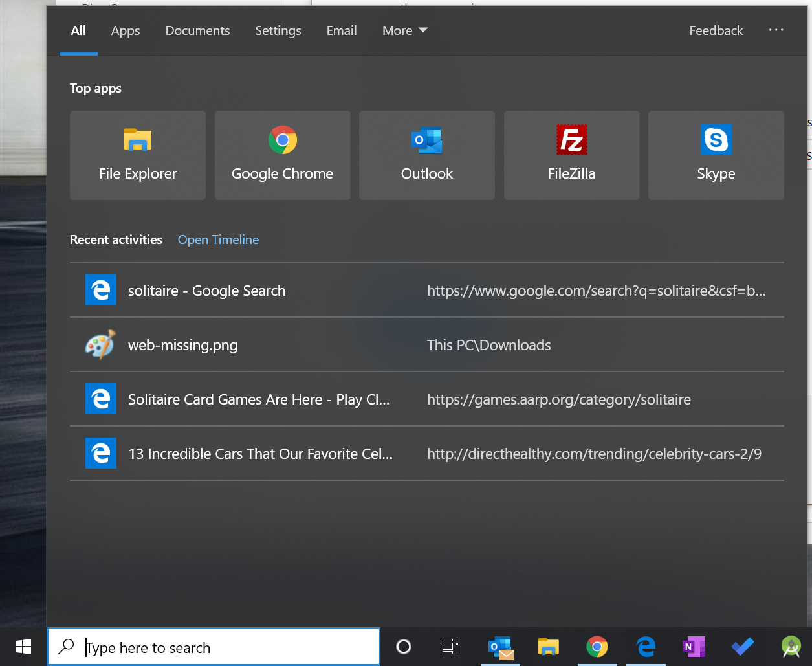
Task: Open File Explorer from Top apps
Action: pos(138,155)
